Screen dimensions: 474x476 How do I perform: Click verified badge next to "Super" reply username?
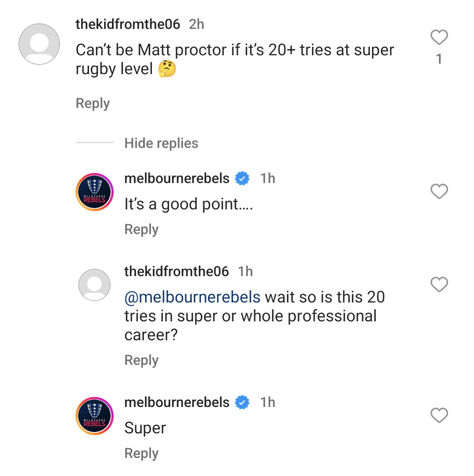coord(242,403)
